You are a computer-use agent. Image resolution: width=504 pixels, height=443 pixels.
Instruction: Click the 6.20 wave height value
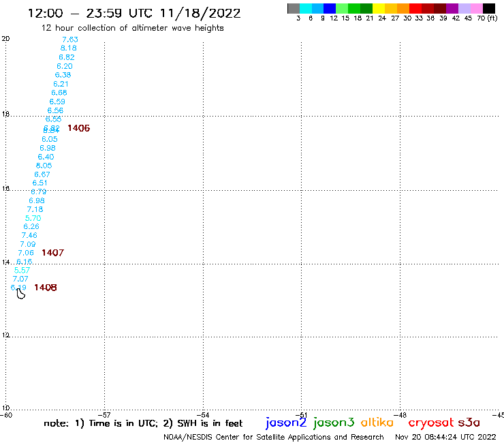pyautogui.click(x=65, y=66)
